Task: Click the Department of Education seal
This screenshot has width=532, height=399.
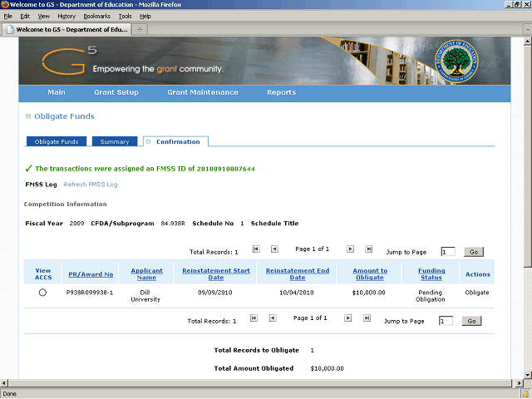Action: tap(456, 61)
